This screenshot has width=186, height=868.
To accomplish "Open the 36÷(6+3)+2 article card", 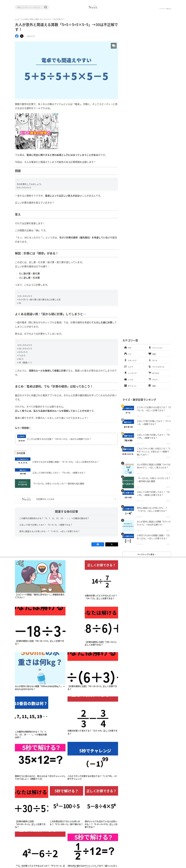I will point(93,671).
